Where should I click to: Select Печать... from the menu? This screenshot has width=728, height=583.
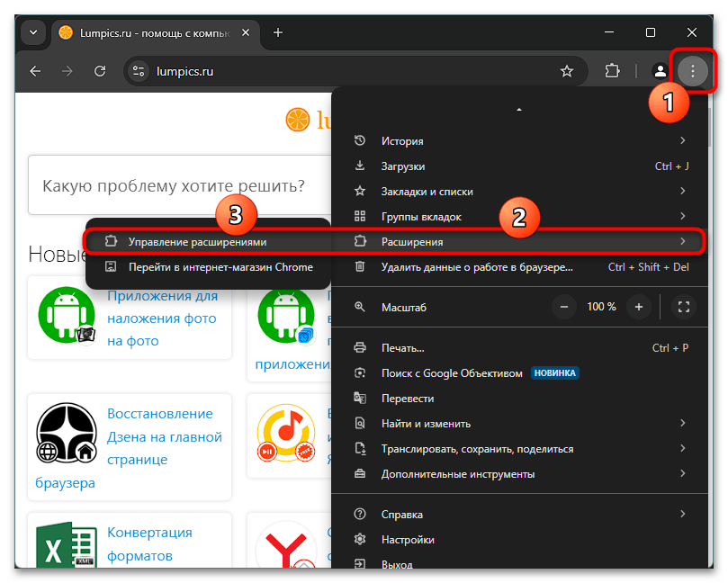(x=520, y=347)
